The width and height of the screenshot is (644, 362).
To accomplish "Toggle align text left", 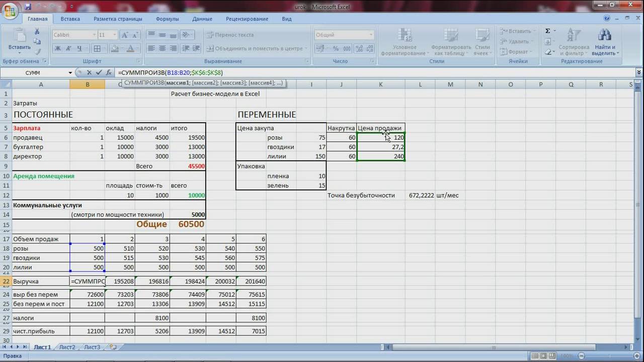I will (x=151, y=48).
